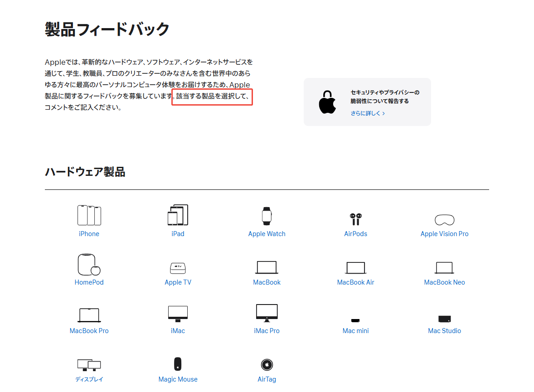Click the Magic Mouse icon
The width and height of the screenshot is (534, 392).
tap(178, 364)
